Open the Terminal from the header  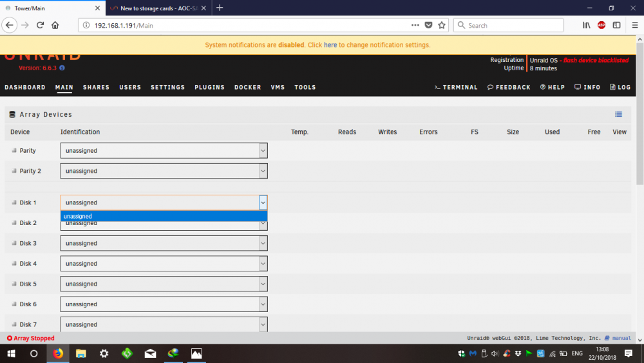[x=457, y=87]
